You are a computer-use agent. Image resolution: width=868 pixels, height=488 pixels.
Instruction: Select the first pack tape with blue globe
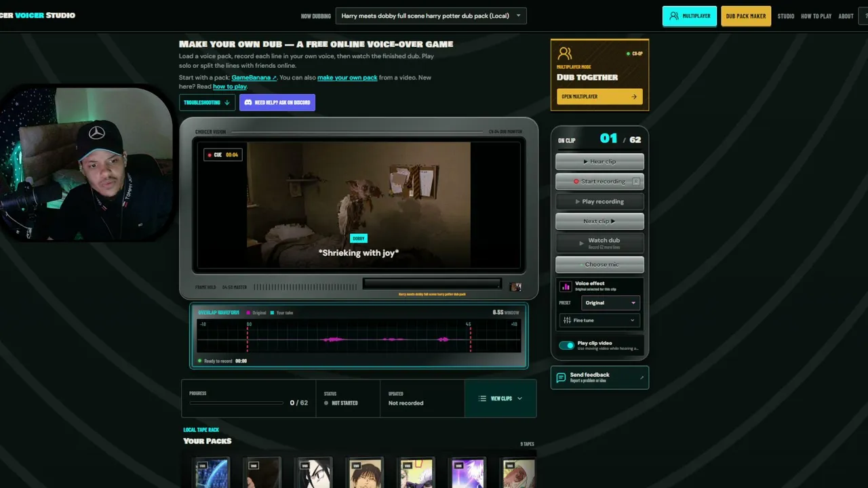[x=211, y=472]
